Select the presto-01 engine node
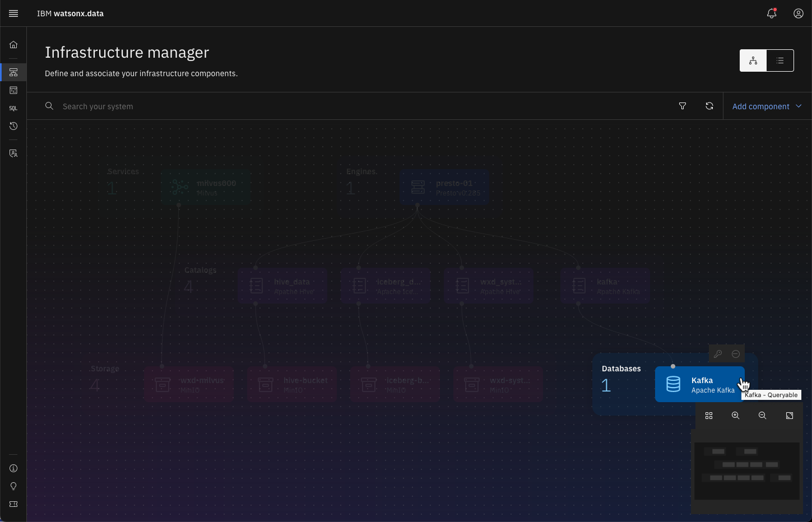 pos(445,187)
